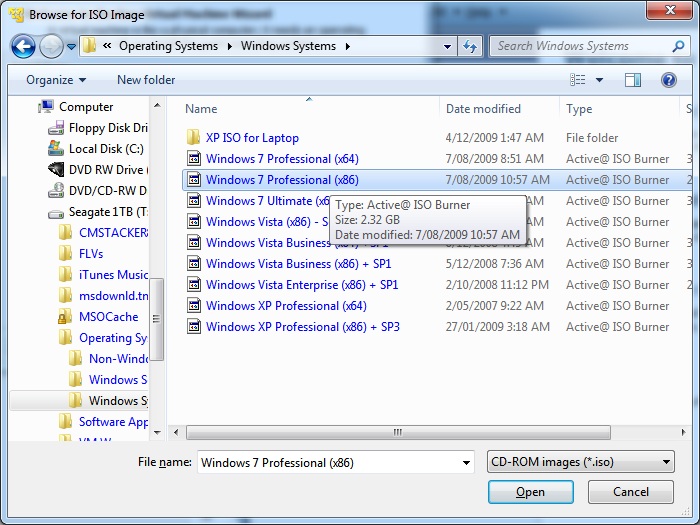Image resolution: width=700 pixels, height=525 pixels.
Task: Click the horizontal scrollbar thumb of file list
Action: (x=398, y=432)
